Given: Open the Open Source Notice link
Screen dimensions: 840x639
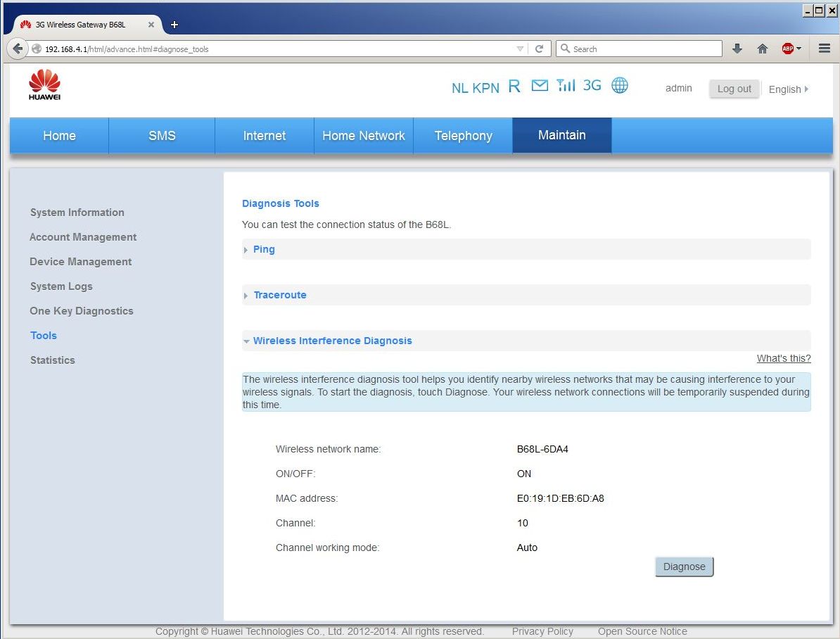Looking at the screenshot, I should pos(642,631).
